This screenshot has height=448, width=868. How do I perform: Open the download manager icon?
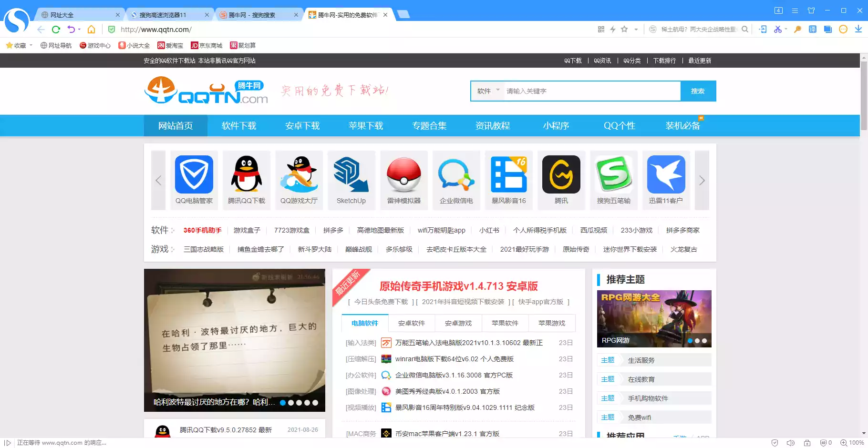coord(858,29)
